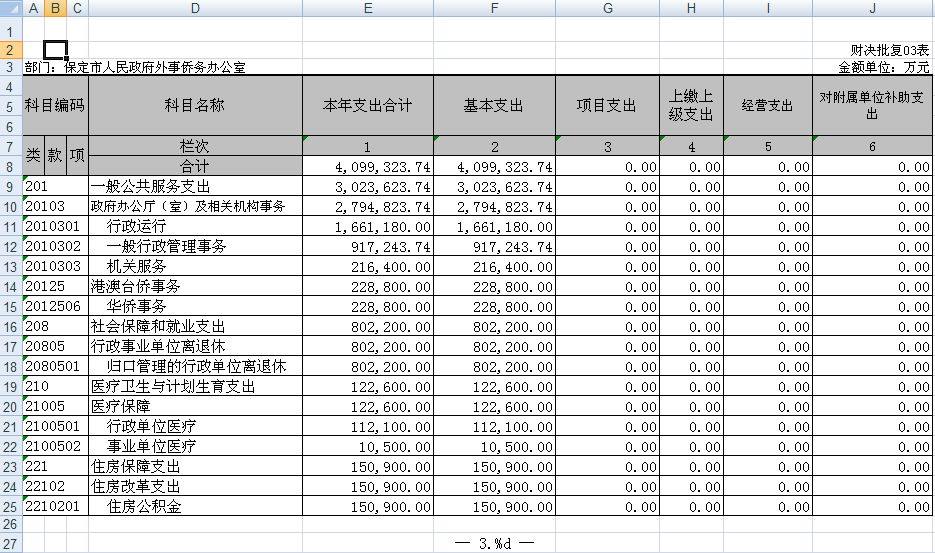Select the 项目支出 header cell
This screenshot has height=553, width=935.
click(607, 106)
